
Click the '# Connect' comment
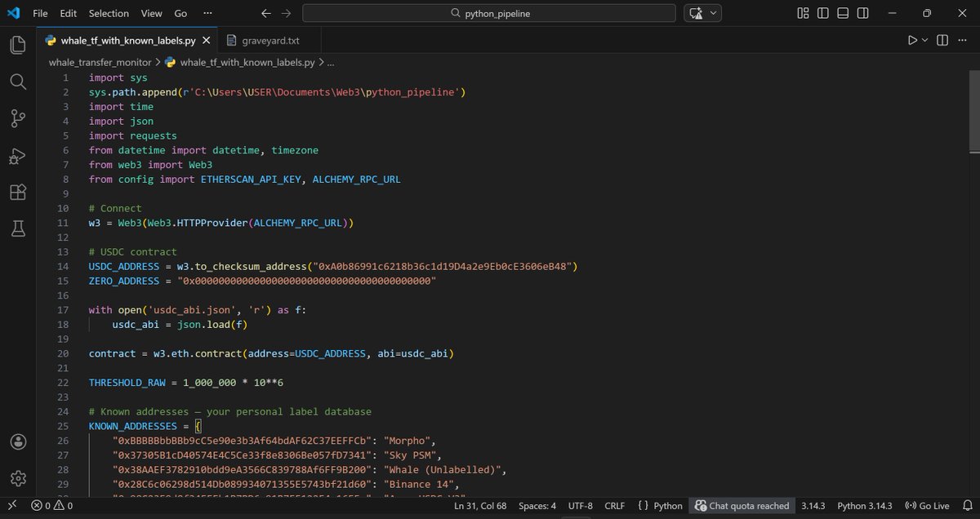115,208
